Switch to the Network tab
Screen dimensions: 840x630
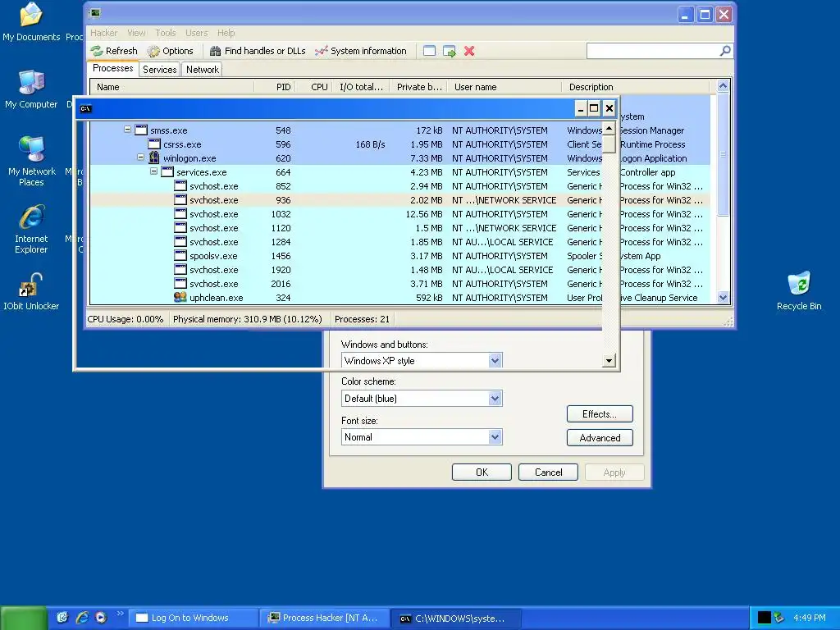pyautogui.click(x=203, y=70)
